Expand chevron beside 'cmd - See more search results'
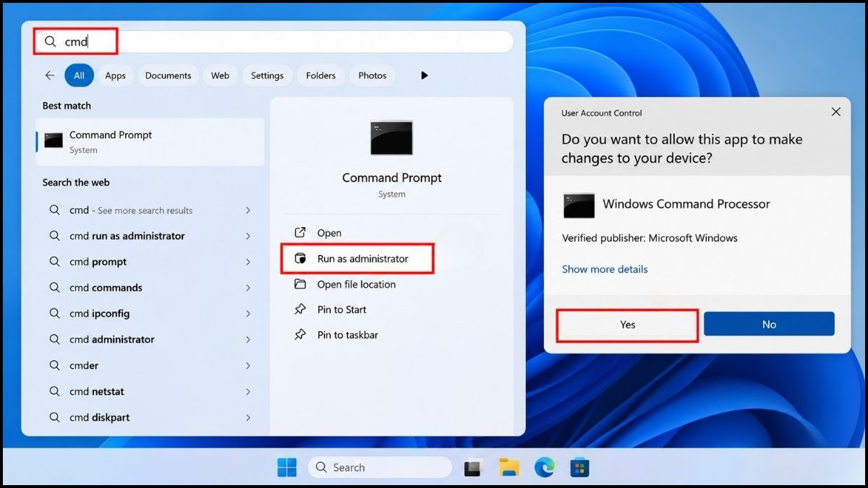This screenshot has width=868, height=488. click(248, 210)
